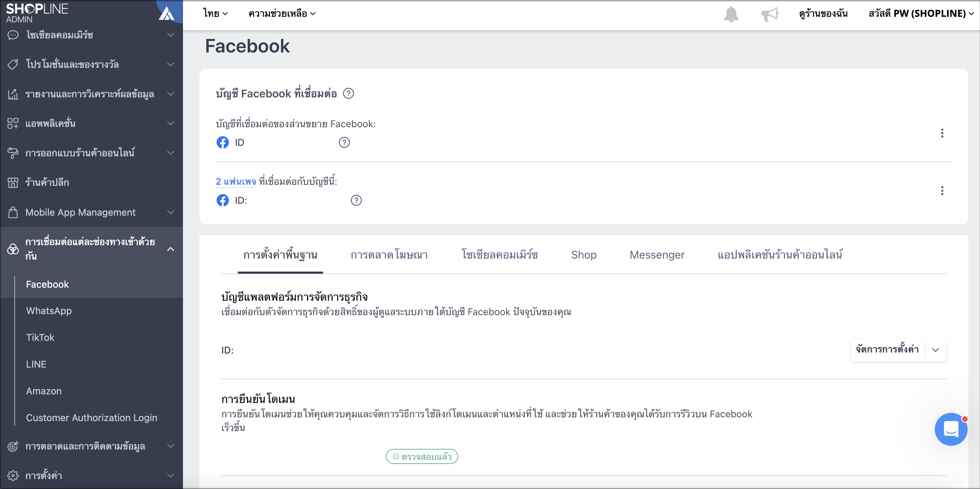Click the paint roller icon for การออกแบบร้านค้าออนไลน์

click(x=13, y=153)
